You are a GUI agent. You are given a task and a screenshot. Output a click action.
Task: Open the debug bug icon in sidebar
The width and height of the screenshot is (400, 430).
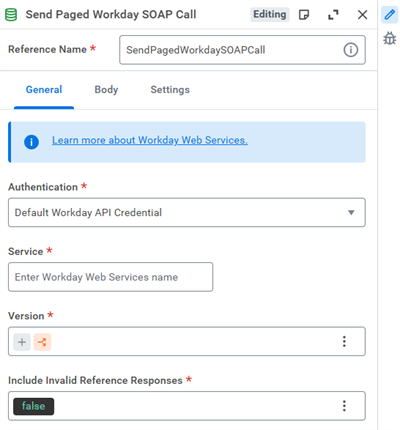pyautogui.click(x=389, y=38)
